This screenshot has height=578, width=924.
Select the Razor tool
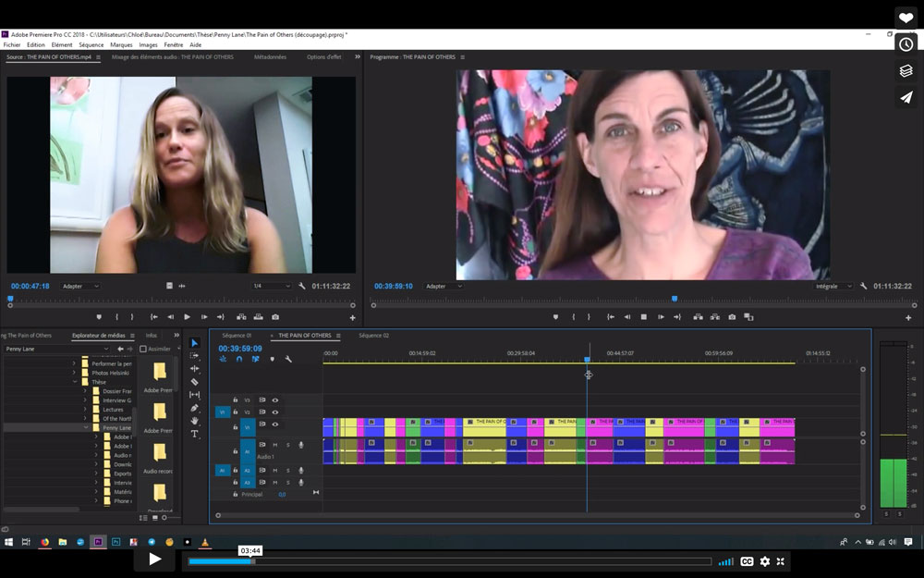click(x=194, y=382)
